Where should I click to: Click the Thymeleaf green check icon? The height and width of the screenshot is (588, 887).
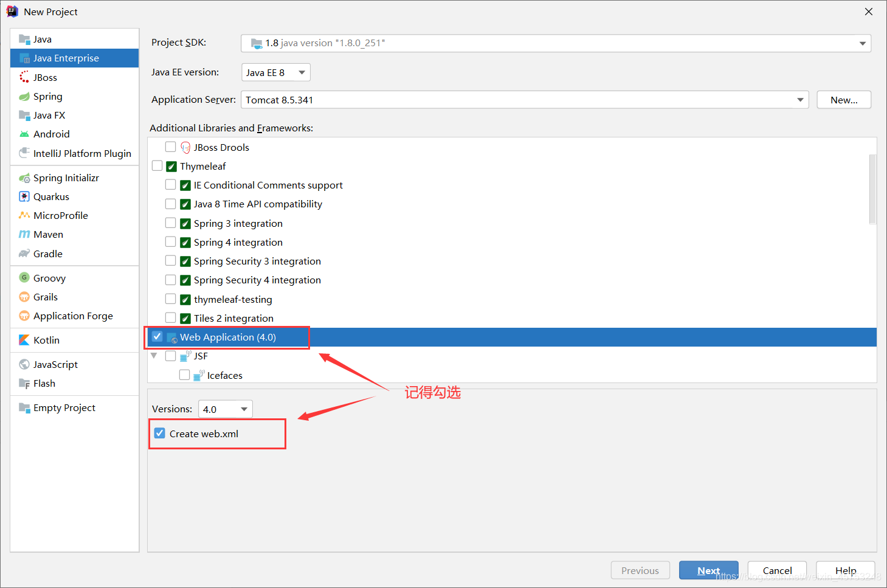pos(171,167)
